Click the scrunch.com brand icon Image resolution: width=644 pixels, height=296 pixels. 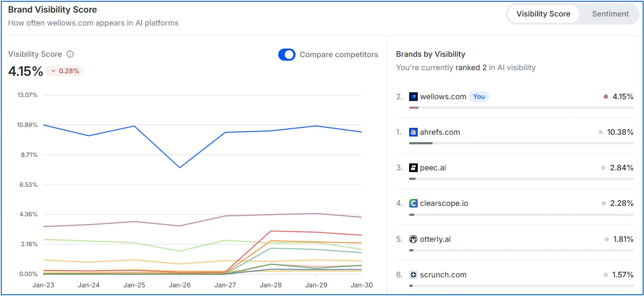tap(413, 274)
